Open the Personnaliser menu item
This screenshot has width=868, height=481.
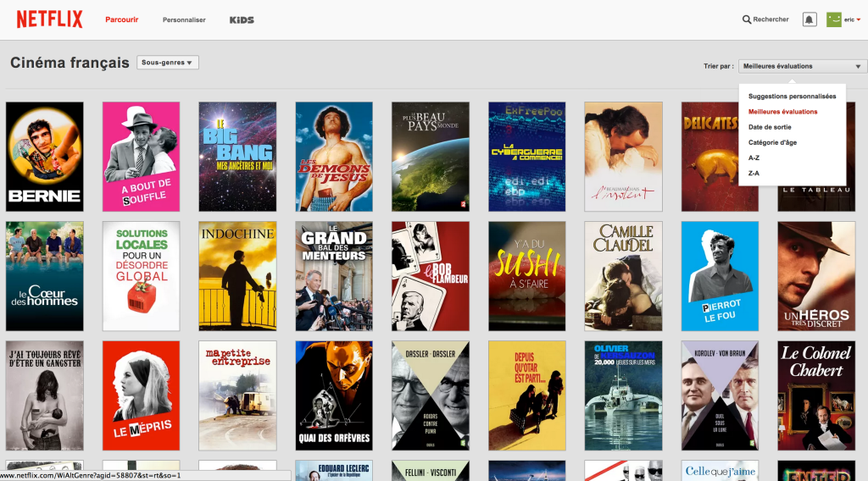coord(184,20)
